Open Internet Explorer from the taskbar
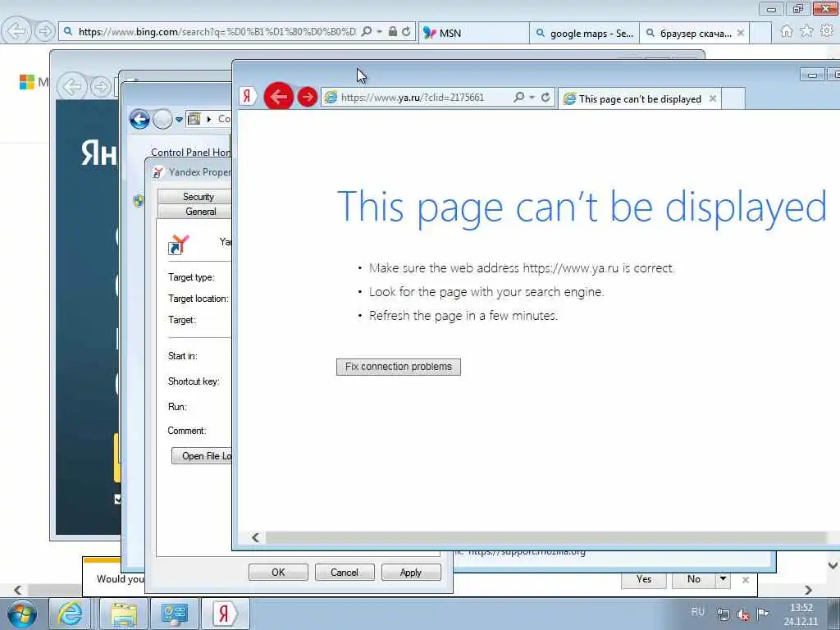The image size is (840, 630). 71,614
